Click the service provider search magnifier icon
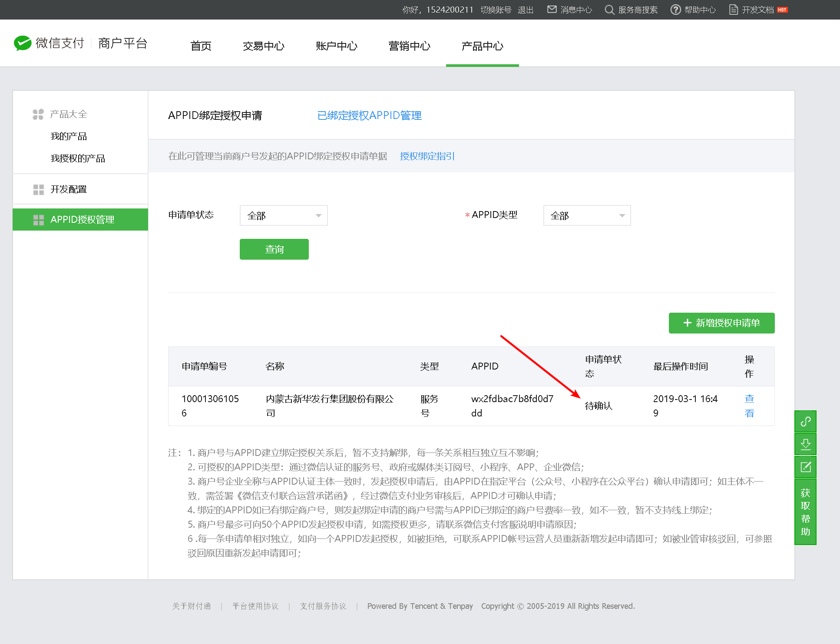 (609, 10)
